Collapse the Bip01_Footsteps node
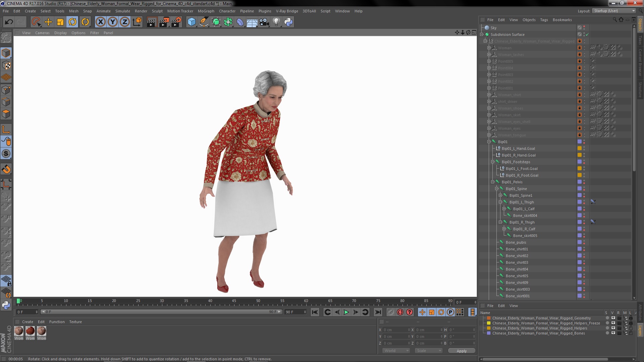644x362 pixels. [x=493, y=162]
